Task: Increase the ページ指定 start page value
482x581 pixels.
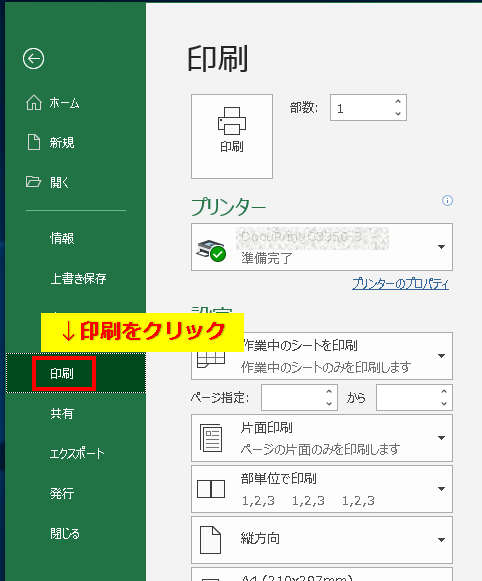Action: click(x=329, y=391)
